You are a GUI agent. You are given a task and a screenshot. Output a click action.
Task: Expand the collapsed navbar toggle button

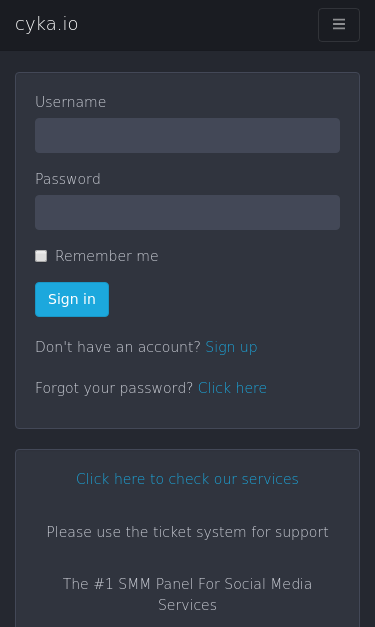coord(339,25)
